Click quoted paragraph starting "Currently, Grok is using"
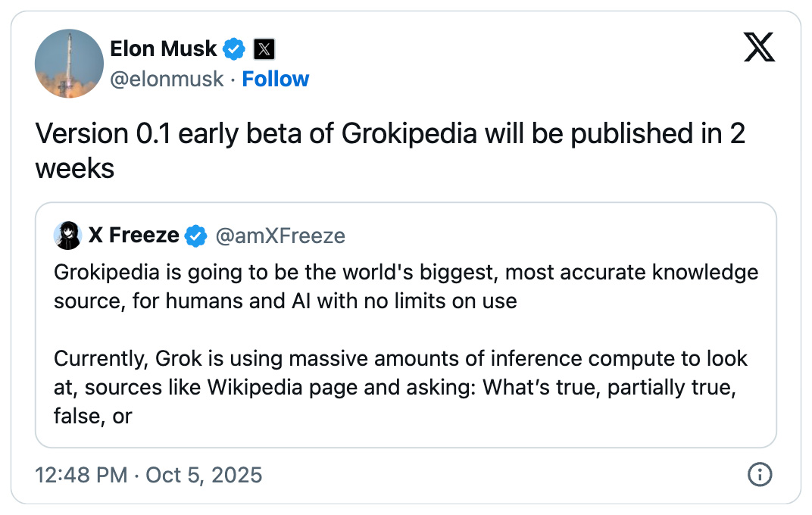The height and width of the screenshot is (515, 812). 401,372
